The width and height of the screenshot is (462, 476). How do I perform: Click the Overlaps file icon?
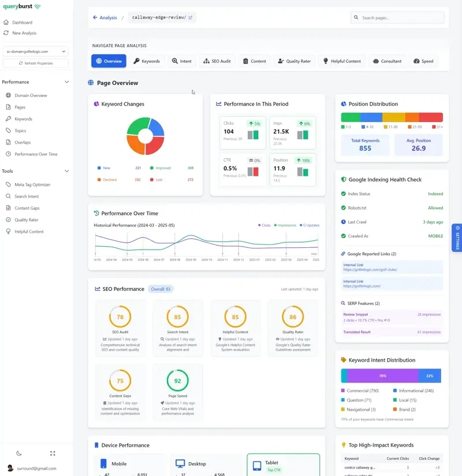click(x=8, y=142)
